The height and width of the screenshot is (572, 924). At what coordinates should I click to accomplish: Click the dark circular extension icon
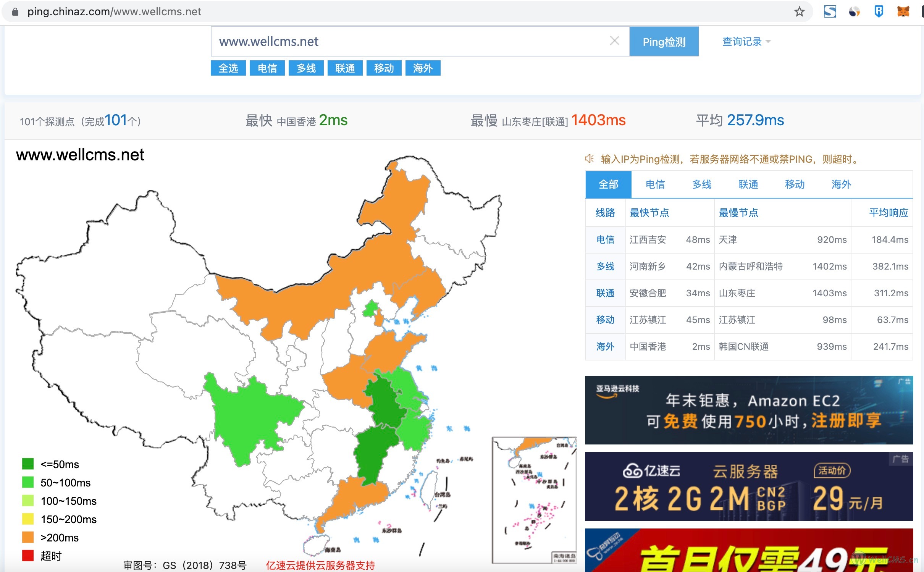(x=854, y=11)
